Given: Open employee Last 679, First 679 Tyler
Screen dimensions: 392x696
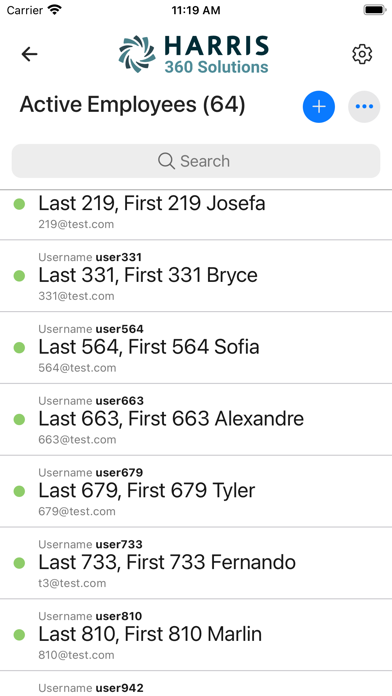Looking at the screenshot, I should pyautogui.click(x=196, y=491).
